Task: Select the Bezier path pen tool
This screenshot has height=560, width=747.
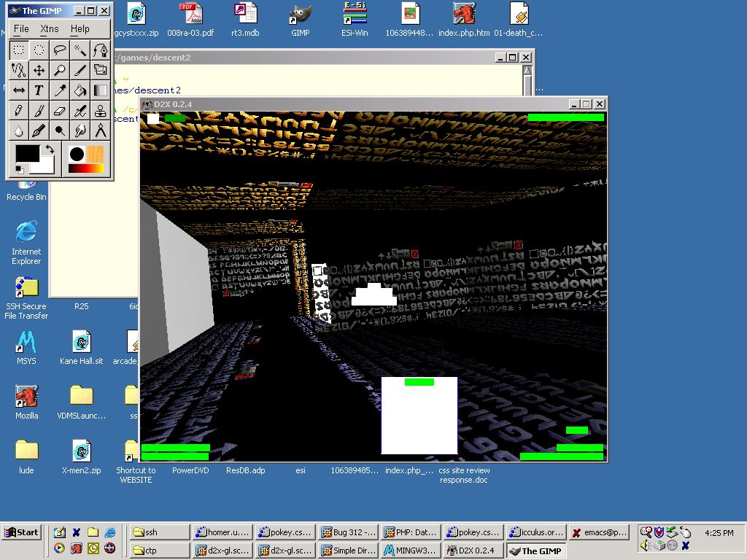Action: pos(100,50)
